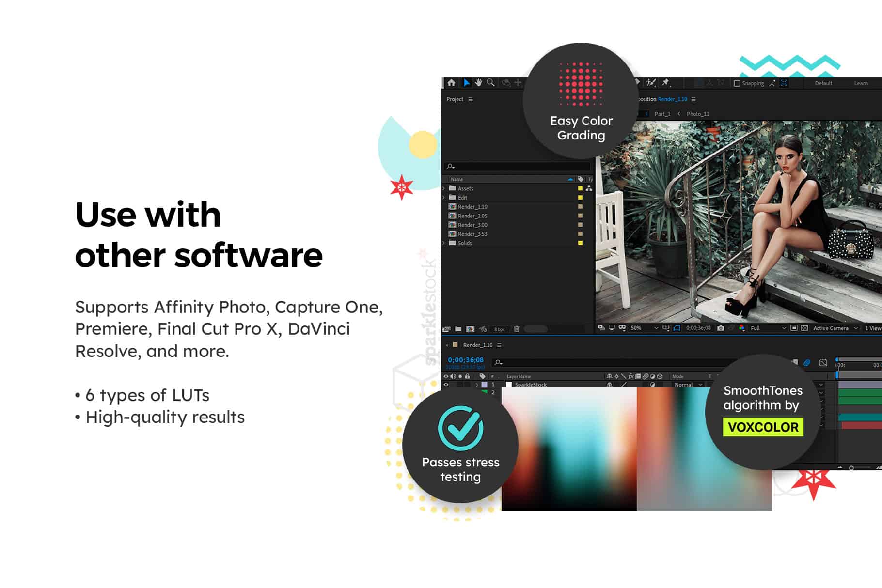882x588 pixels.
Task: Click the Interpret Footage icon below Project panel
Action: 447,329
